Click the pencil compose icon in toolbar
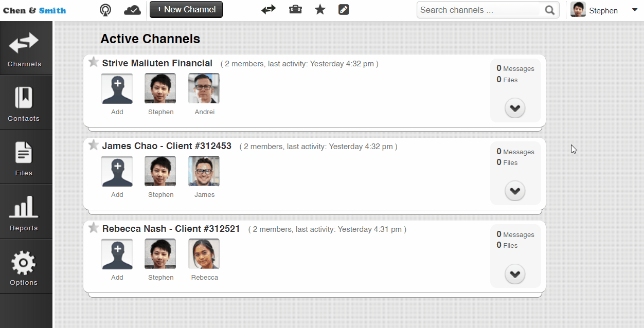644x328 pixels. point(344,10)
